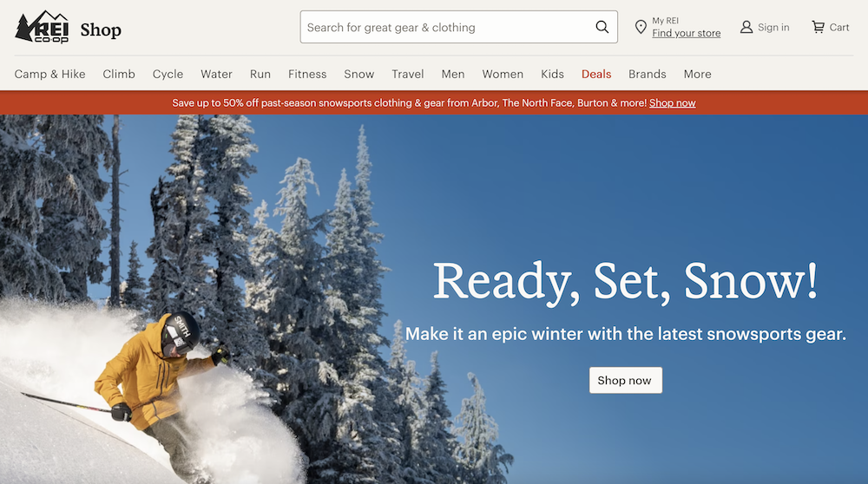Focus the gear and clothing search field
868x484 pixels.
tap(459, 27)
